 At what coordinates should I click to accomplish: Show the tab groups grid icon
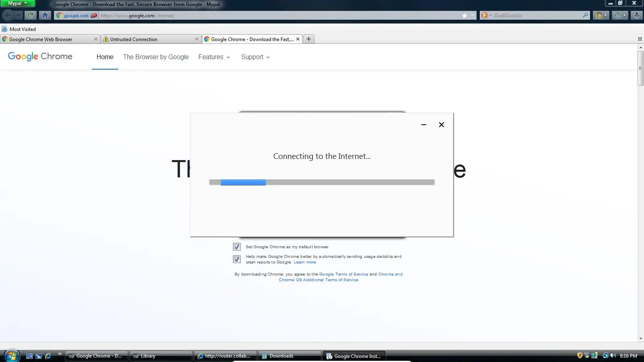(640, 39)
